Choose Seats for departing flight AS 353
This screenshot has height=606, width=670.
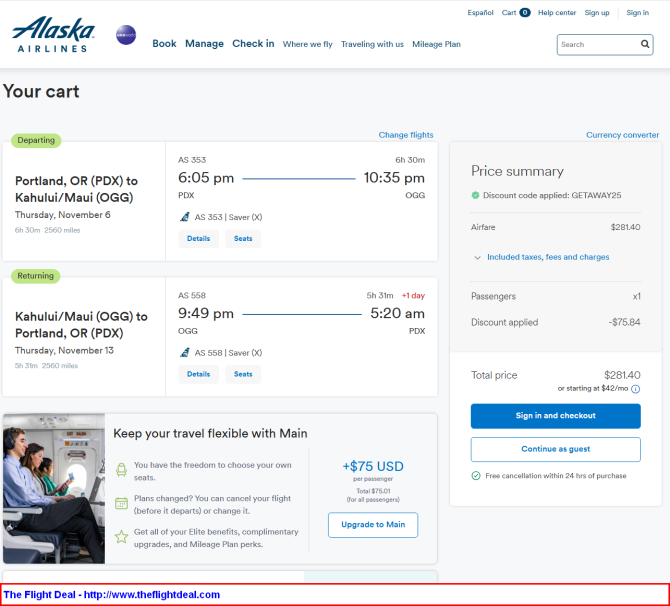[x=243, y=238]
